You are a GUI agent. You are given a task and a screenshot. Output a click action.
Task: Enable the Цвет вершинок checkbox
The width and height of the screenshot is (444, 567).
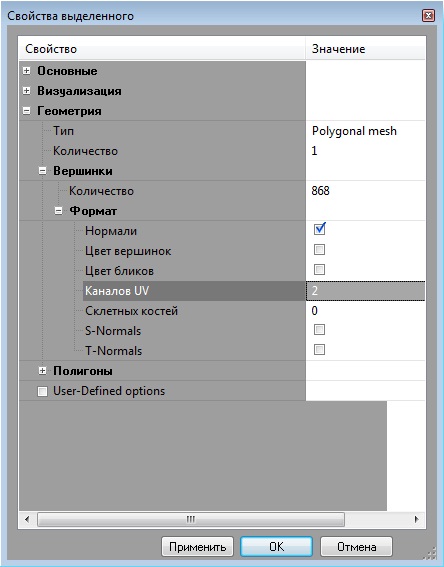point(319,250)
